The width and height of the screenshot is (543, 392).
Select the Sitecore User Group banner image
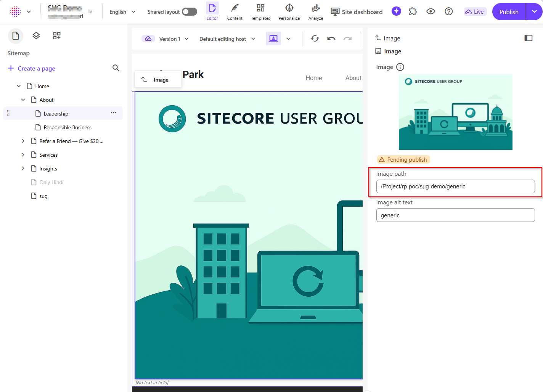249,235
